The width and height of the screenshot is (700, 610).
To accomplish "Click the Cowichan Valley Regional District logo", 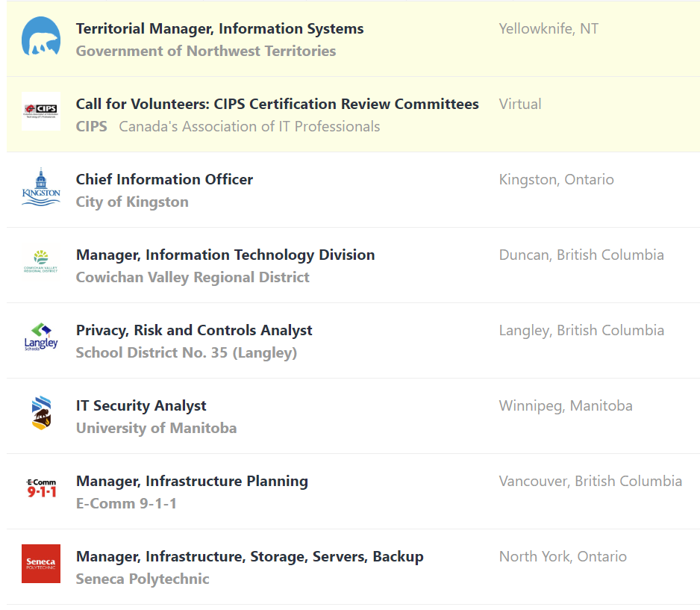I will coord(41,263).
